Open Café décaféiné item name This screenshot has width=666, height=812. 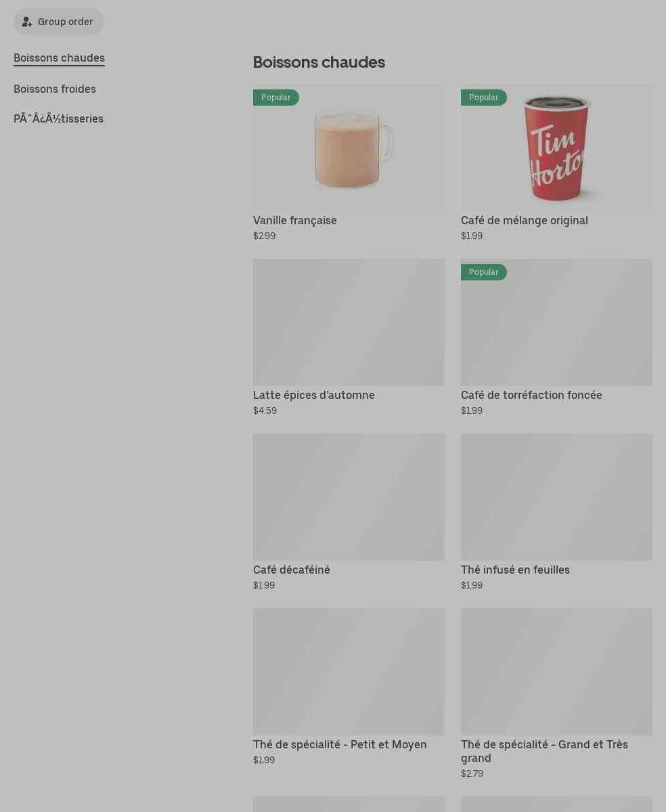tap(291, 570)
